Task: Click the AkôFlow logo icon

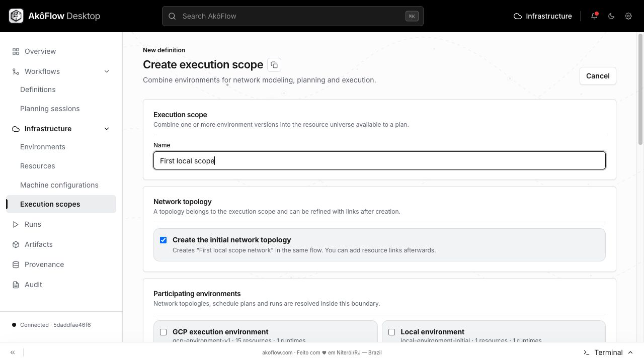Action: (16, 16)
